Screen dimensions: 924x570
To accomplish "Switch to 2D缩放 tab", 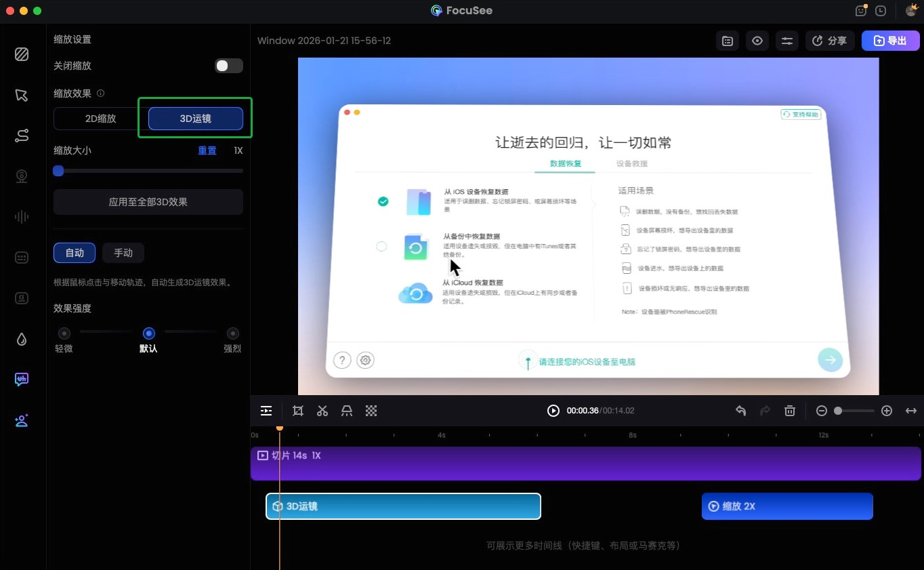I will (100, 119).
